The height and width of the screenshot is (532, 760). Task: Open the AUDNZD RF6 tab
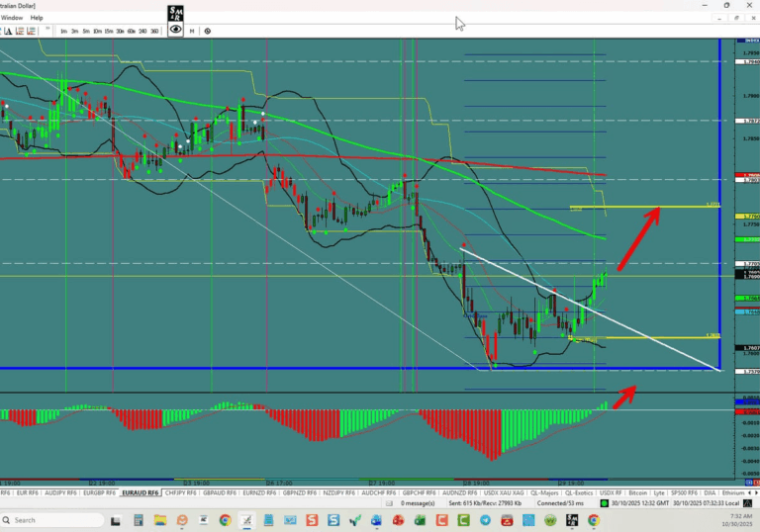tap(459, 492)
